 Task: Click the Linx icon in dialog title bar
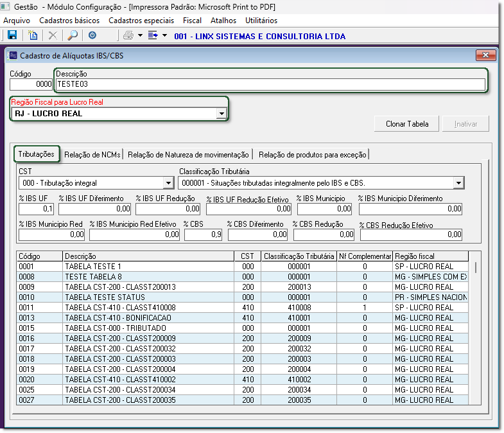tap(13, 56)
